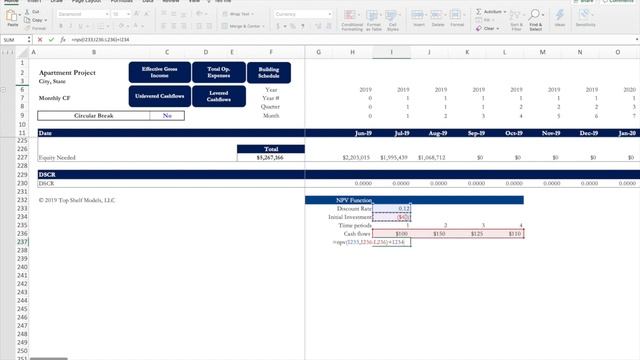Increase font size with larger A icon
640x360 pixels.
pos(137,14)
